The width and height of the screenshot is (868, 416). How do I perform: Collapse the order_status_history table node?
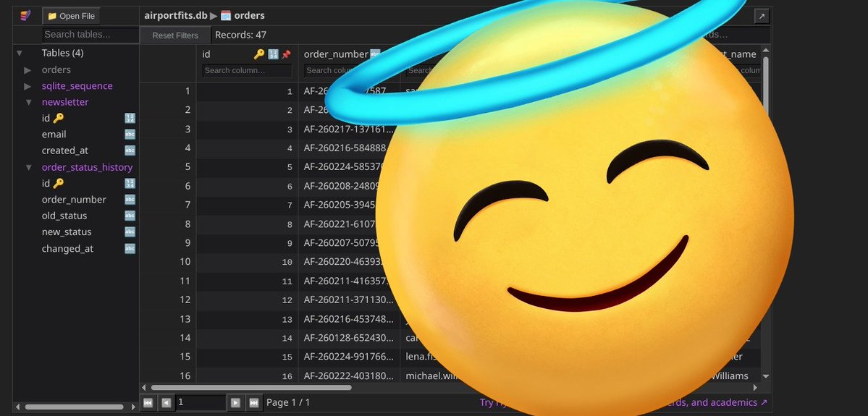click(x=29, y=167)
